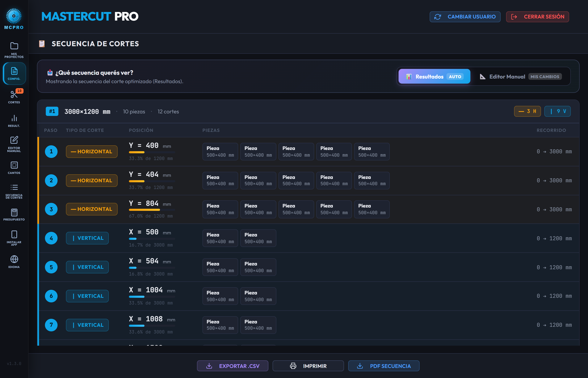Screen dimensions: 588x378
Task: Click the download icon on Exportar .CSV
Action: [x=209, y=366]
